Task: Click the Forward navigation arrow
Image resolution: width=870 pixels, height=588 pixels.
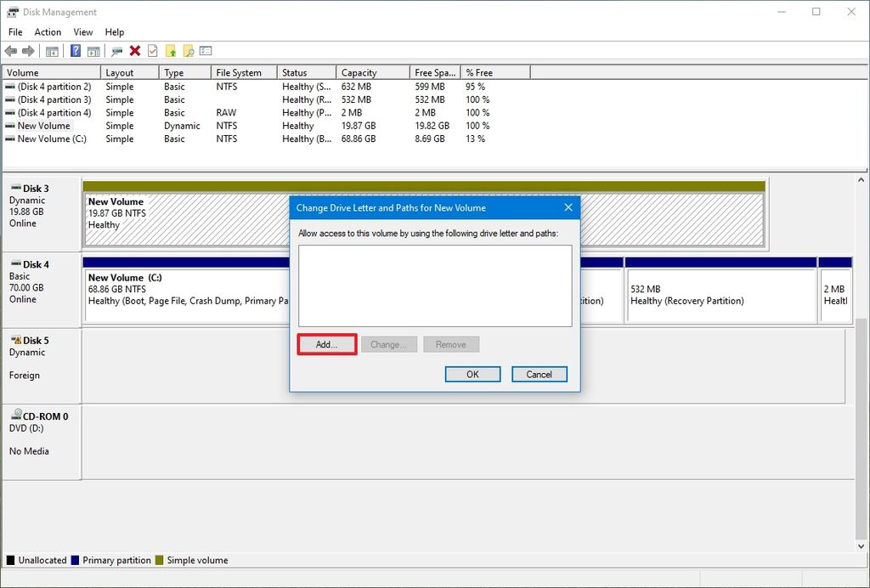Action: [30, 50]
